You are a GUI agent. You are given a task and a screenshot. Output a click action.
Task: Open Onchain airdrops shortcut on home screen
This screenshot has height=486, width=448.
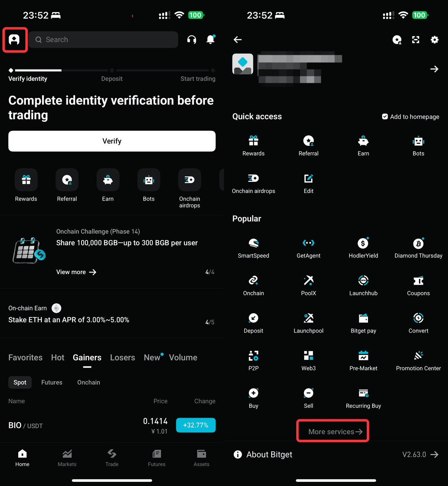pyautogui.click(x=190, y=188)
